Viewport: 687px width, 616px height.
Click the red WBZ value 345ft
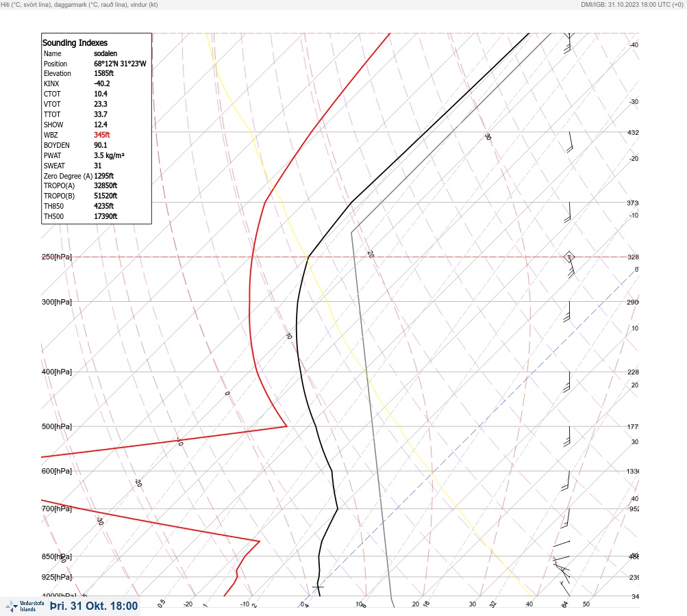[102, 135]
